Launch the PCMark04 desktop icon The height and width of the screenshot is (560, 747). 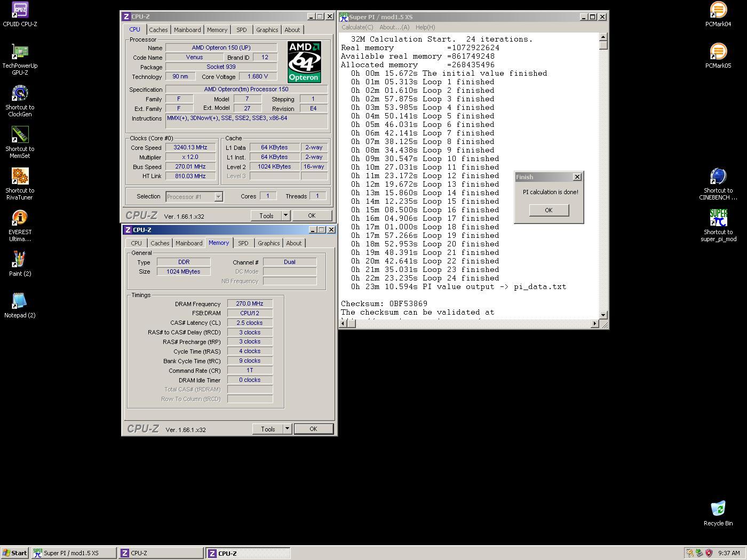[718, 10]
